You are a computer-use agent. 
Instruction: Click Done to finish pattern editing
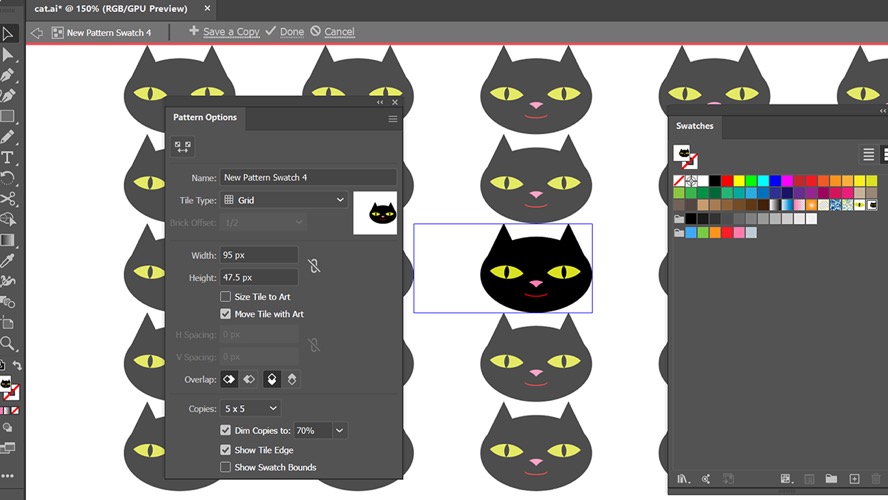click(x=285, y=32)
